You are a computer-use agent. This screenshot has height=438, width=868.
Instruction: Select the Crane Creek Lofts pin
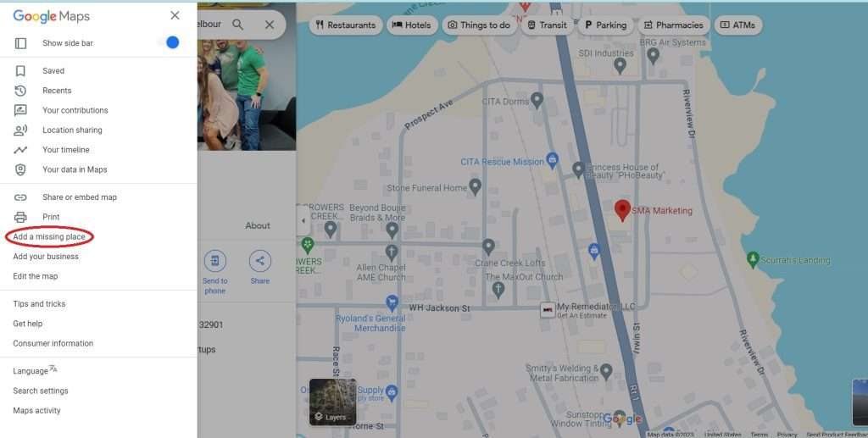tap(487, 247)
